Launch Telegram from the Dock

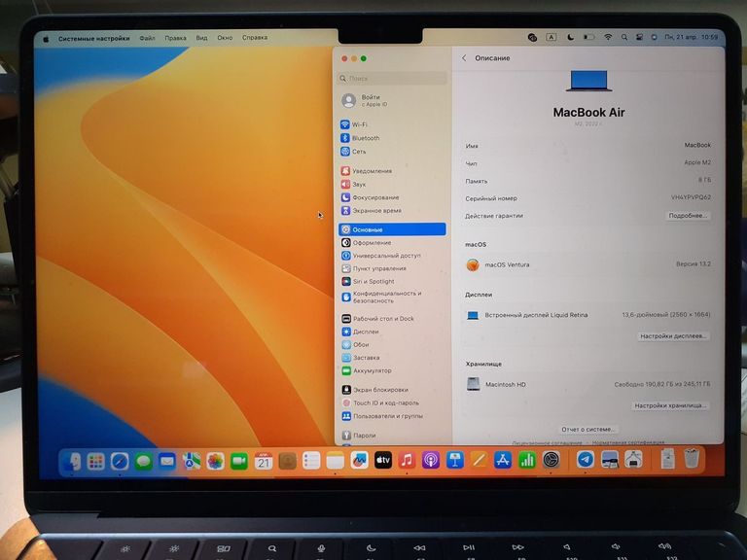pyautogui.click(x=586, y=460)
